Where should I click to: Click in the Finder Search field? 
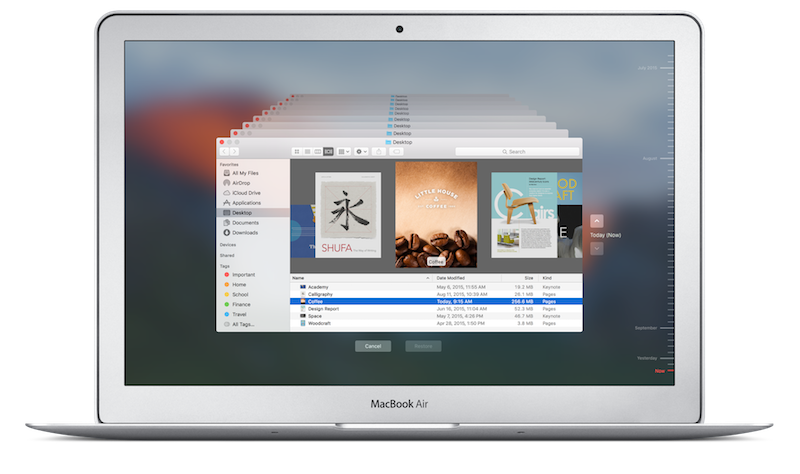[517, 152]
